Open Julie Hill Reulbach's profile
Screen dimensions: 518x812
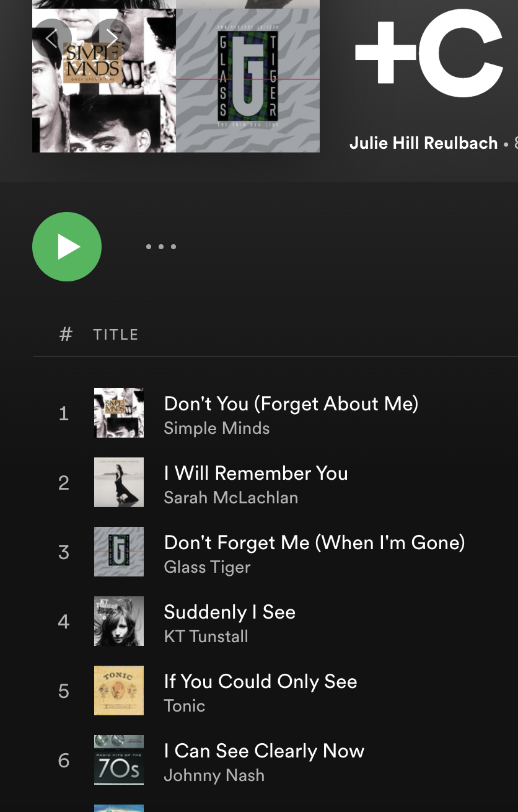pos(423,143)
